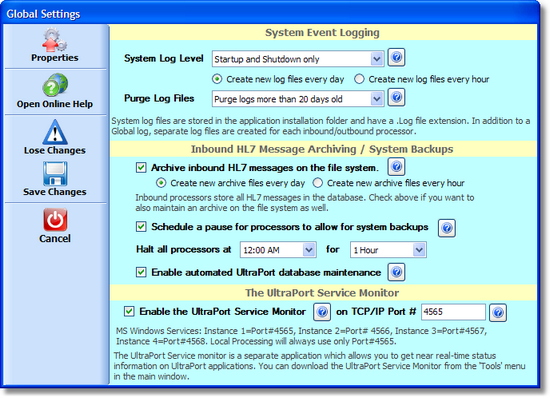
Task: Click the Properties gears icon
Action: (54, 40)
